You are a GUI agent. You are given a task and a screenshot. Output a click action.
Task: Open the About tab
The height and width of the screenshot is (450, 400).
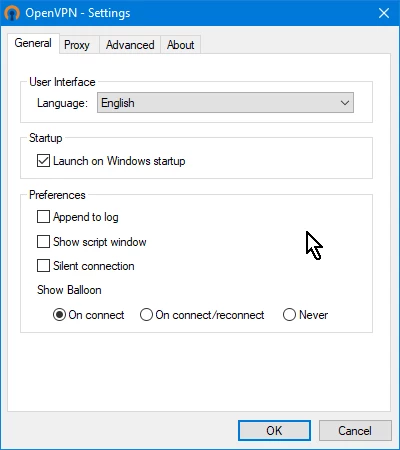tap(181, 45)
